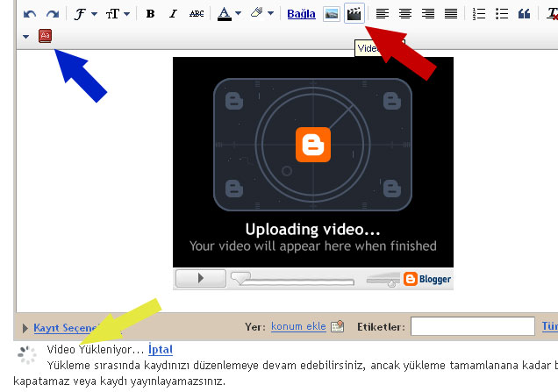Open the font family dropdown arrow

tap(94, 14)
